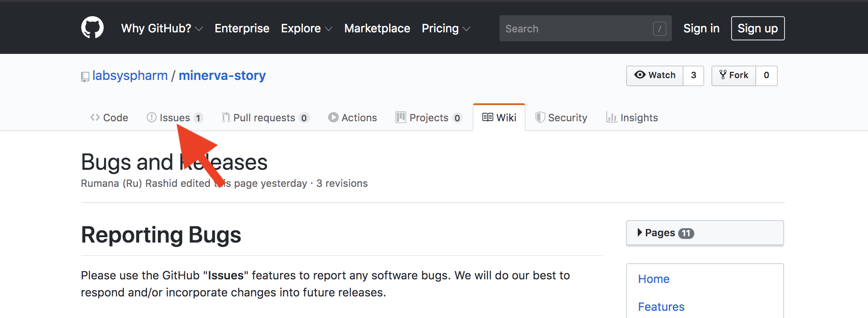The image size is (868, 318).
Task: Click the Actions play-circle icon
Action: pyautogui.click(x=333, y=117)
